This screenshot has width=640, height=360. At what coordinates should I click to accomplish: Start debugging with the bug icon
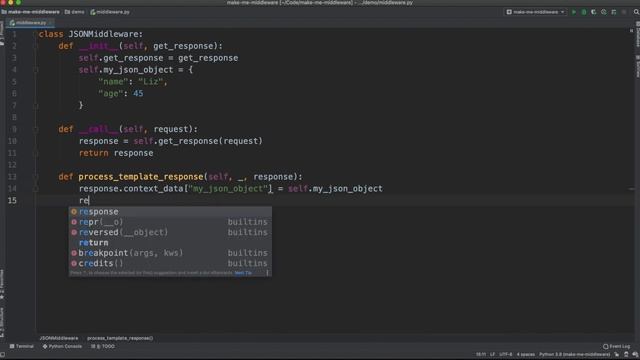(584, 12)
